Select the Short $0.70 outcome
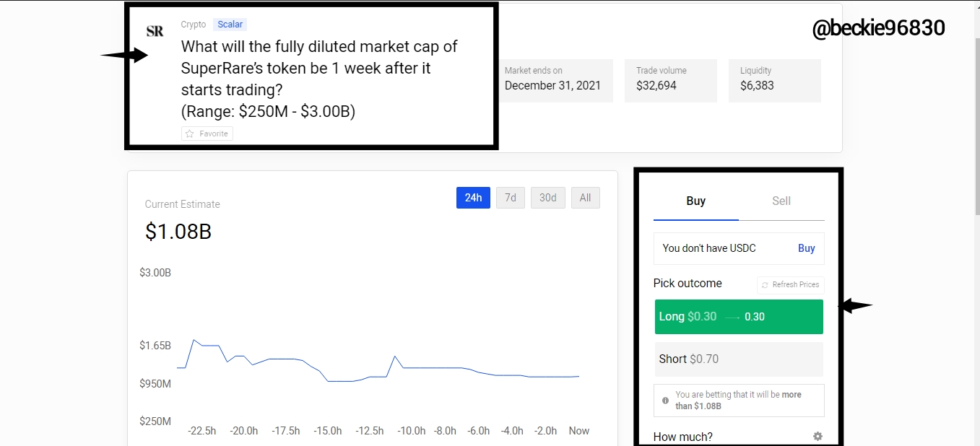The height and width of the screenshot is (446, 980). coord(739,359)
